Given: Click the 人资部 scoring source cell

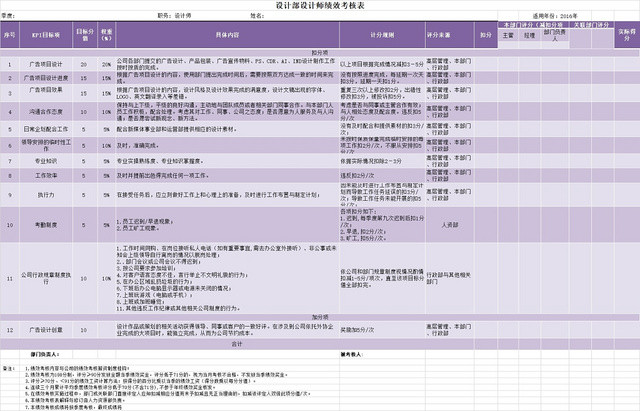Looking at the screenshot, I should click(449, 225).
